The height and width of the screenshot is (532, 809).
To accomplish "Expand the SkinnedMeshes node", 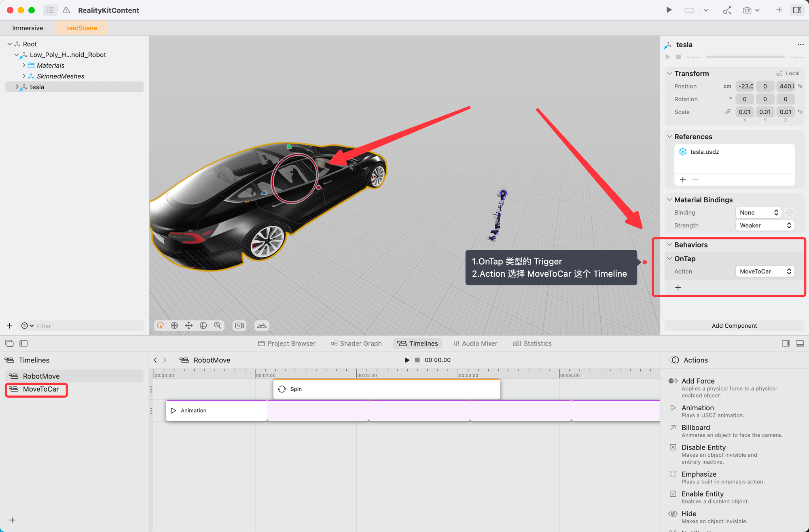I will (24, 76).
